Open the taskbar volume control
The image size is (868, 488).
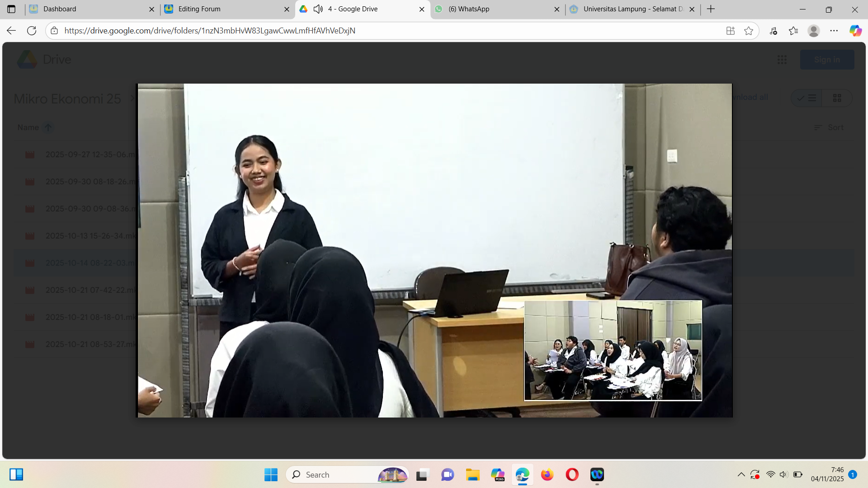783,474
